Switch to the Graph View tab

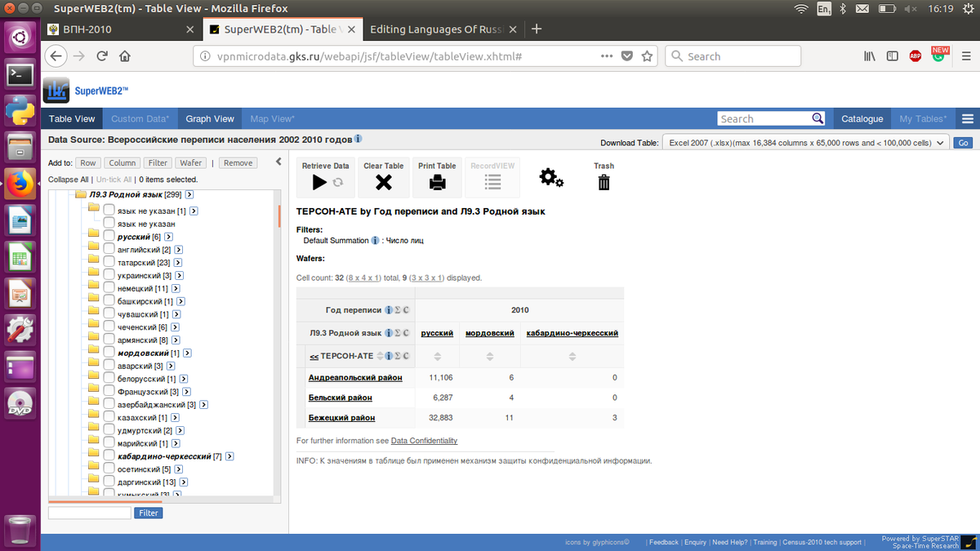[x=210, y=119]
